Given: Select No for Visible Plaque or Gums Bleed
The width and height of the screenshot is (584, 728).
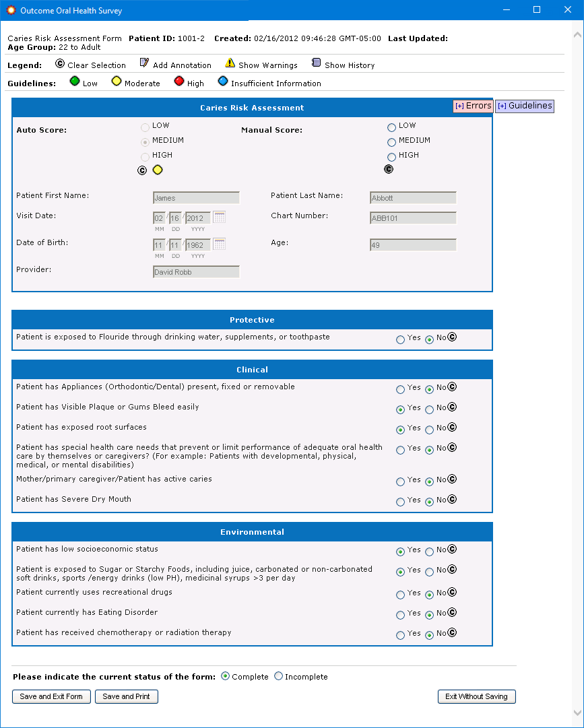Looking at the screenshot, I should coord(430,409).
